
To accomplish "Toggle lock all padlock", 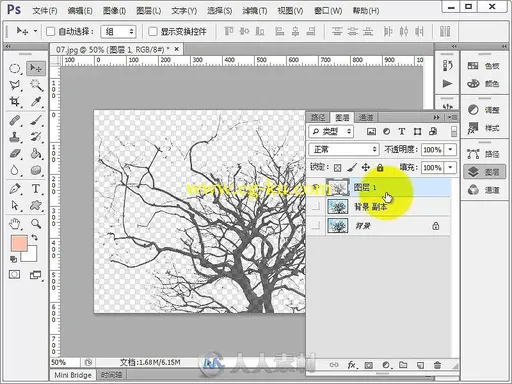I will click(x=380, y=168).
